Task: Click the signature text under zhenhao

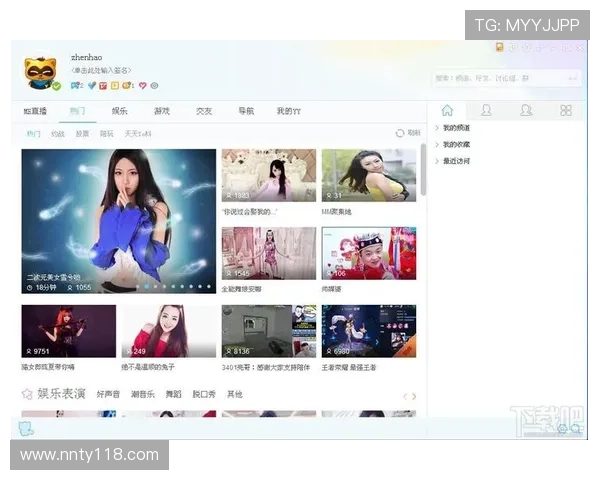Action: [x=101, y=70]
